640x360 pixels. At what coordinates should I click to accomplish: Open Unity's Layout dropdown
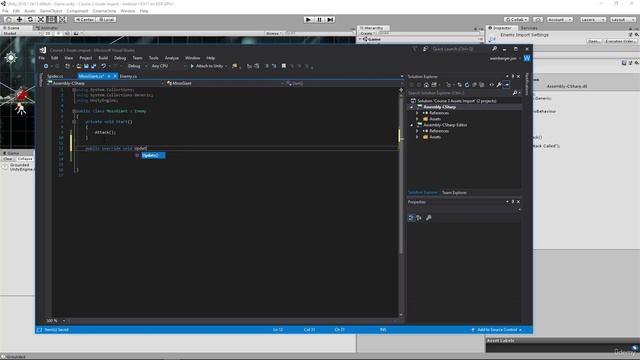[622, 20]
